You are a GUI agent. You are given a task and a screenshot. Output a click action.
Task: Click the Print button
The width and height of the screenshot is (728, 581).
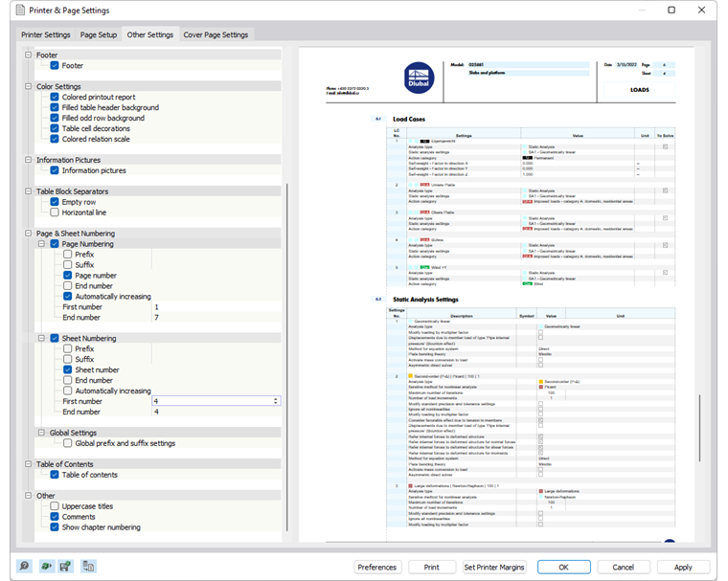click(431, 567)
